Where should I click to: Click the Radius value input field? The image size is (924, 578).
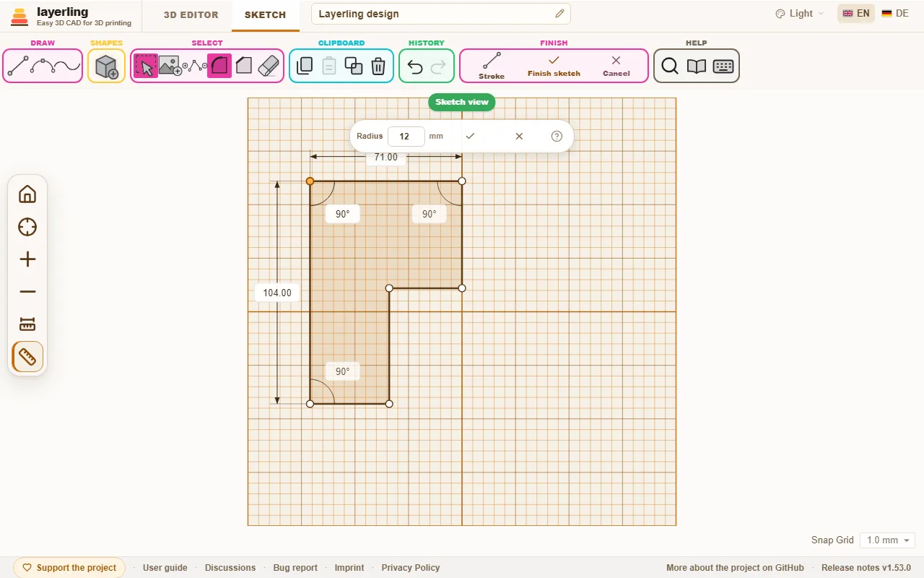pyautogui.click(x=406, y=136)
